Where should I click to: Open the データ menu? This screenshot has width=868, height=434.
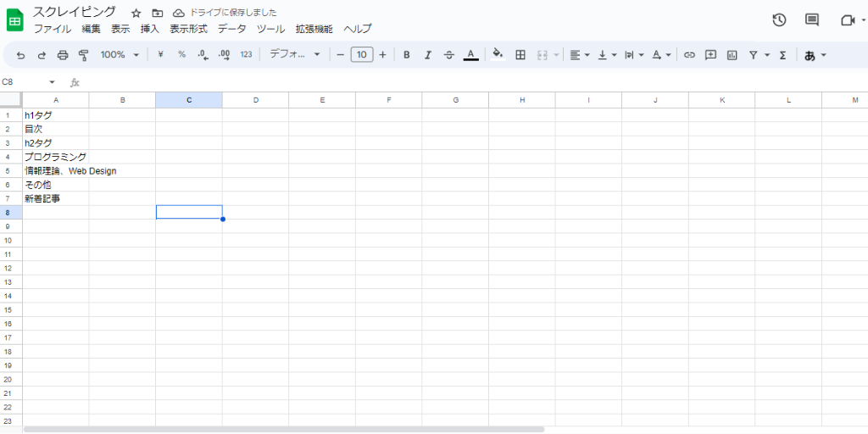[231, 29]
